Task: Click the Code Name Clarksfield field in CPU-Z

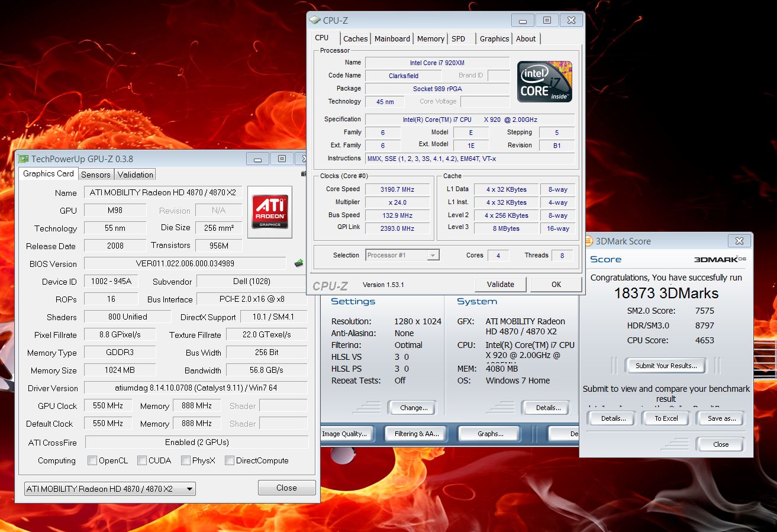Action: 403,76
